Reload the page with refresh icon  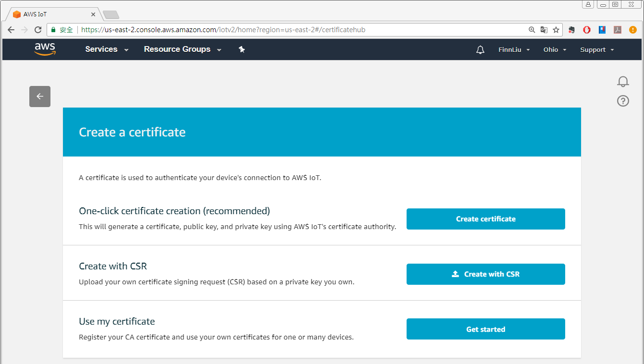38,30
